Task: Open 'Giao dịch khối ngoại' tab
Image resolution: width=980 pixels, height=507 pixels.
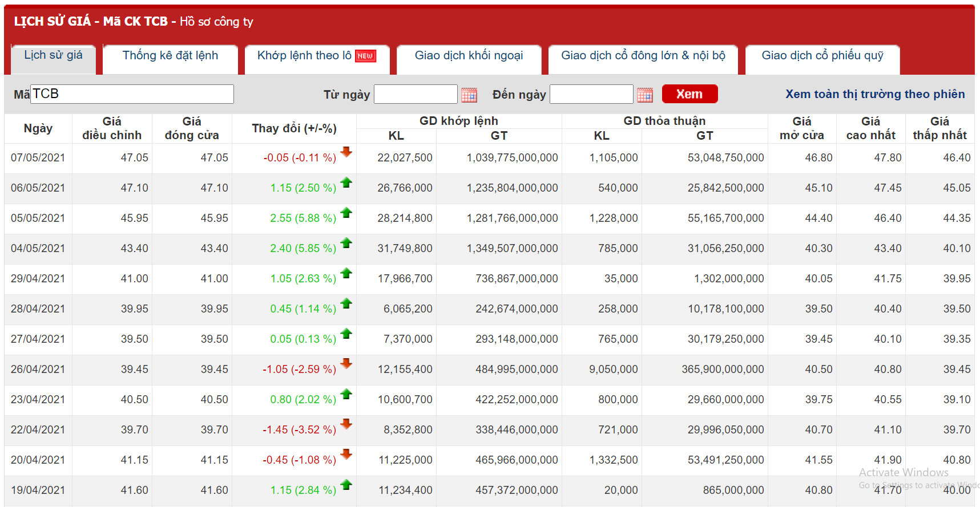Action: [x=469, y=55]
